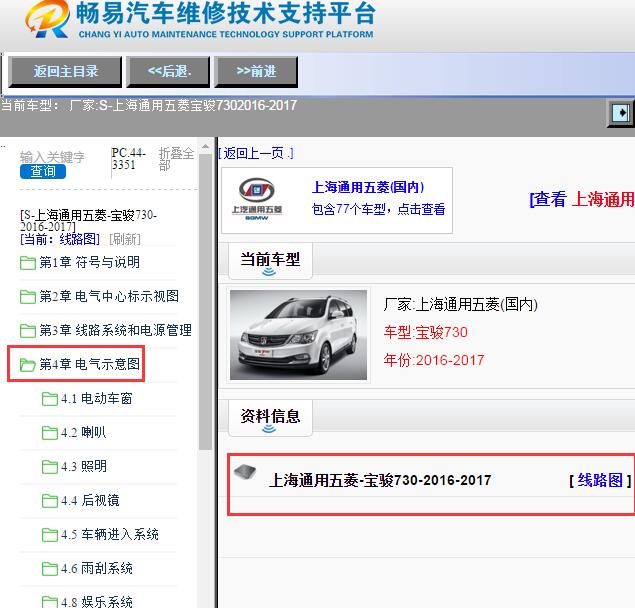Image resolution: width=635 pixels, height=608 pixels.
Task: Click the blue 查询 search button
Action: 43,171
